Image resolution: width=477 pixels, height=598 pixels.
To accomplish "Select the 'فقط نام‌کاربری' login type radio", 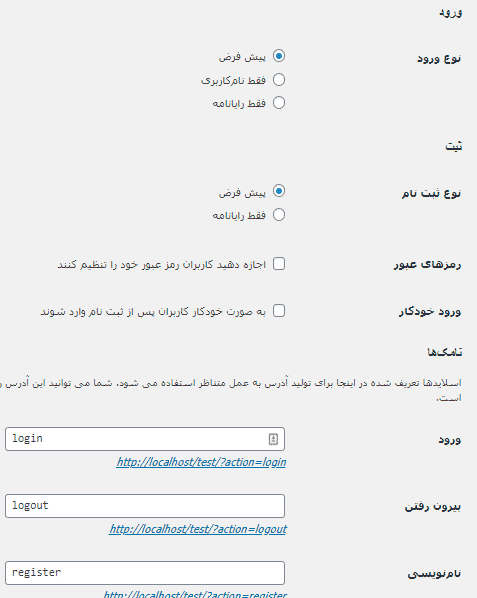I will tap(279, 80).
